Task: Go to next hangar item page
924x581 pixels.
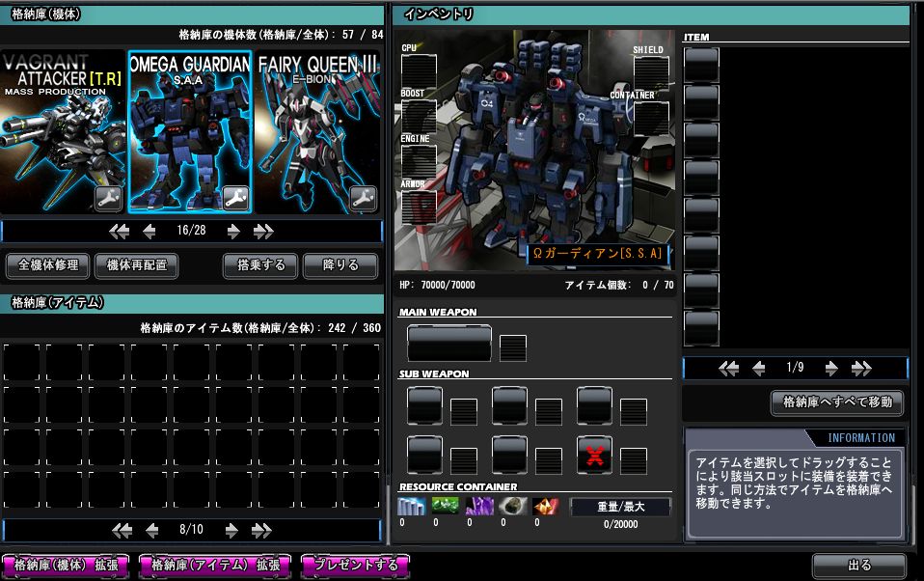Action: [231, 531]
